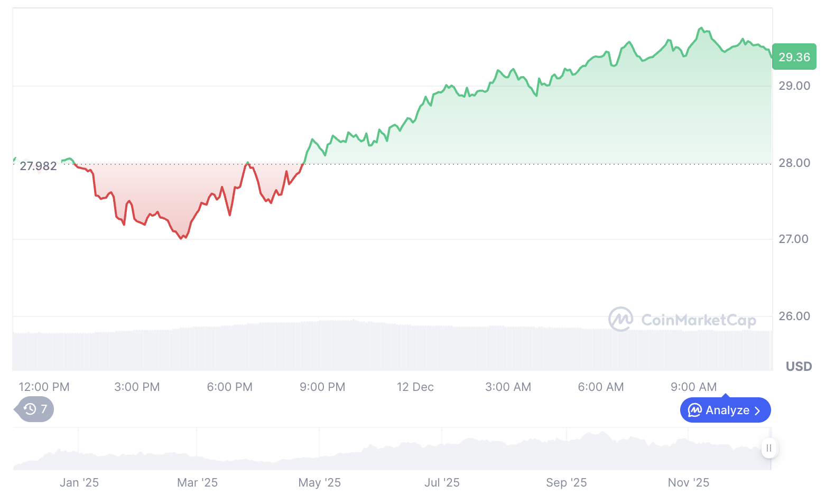Screen dimensions: 835x504
Task: Click the range navigator pause-style handle
Action: 769,448
